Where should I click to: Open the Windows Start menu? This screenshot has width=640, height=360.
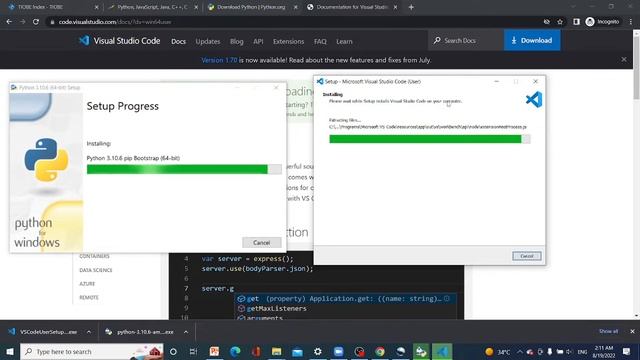point(10,351)
